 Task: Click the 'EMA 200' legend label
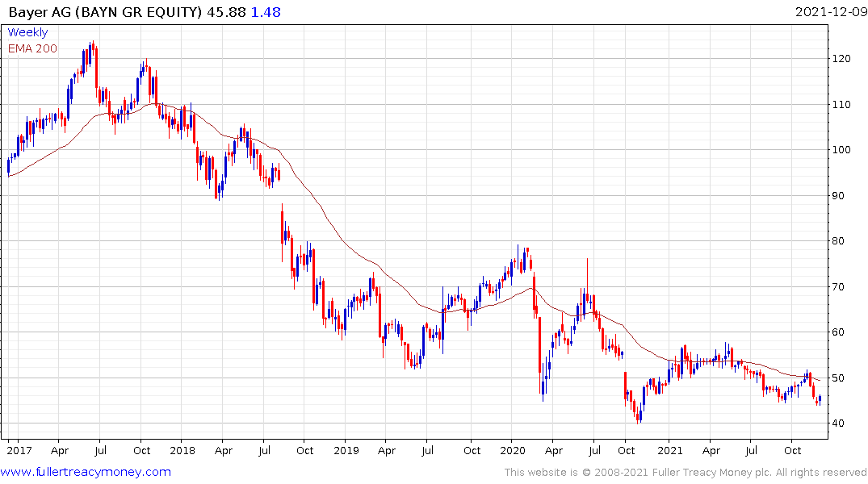pos(32,48)
